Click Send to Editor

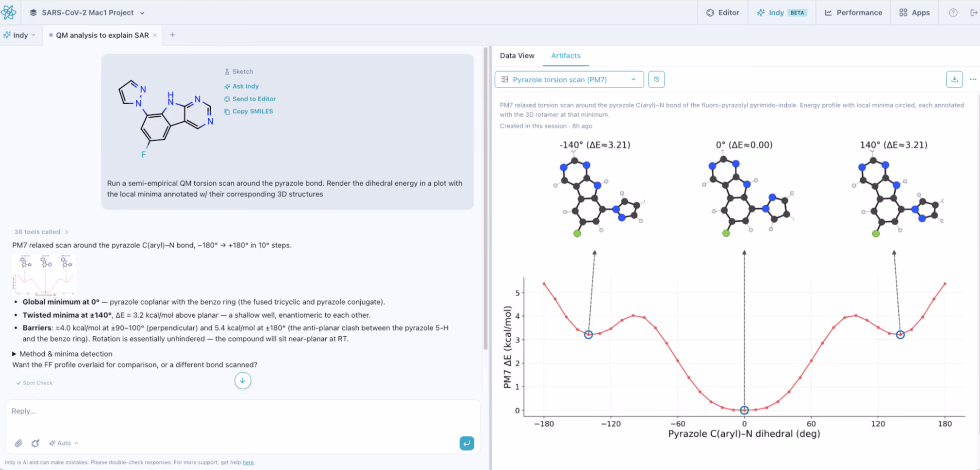pyautogui.click(x=250, y=99)
